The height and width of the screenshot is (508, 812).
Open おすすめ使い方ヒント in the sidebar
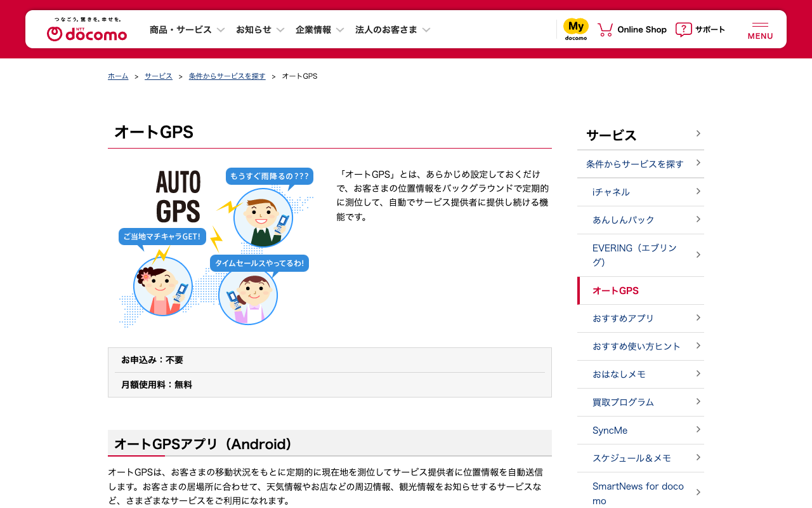point(641,346)
